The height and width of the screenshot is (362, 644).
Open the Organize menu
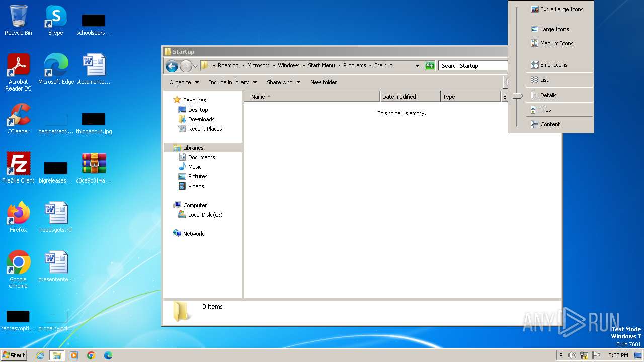pos(184,82)
